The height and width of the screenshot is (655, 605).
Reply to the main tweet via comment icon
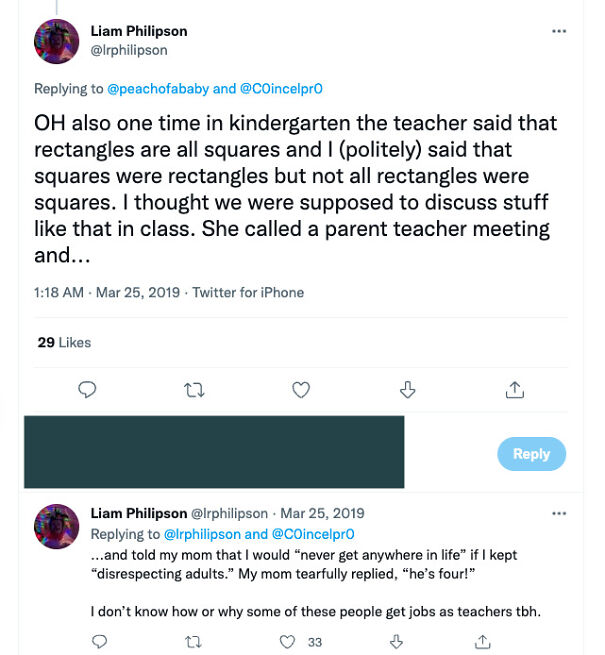(x=87, y=389)
